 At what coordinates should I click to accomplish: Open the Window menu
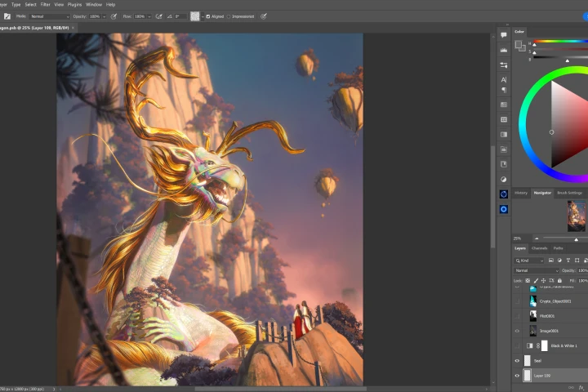94,5
